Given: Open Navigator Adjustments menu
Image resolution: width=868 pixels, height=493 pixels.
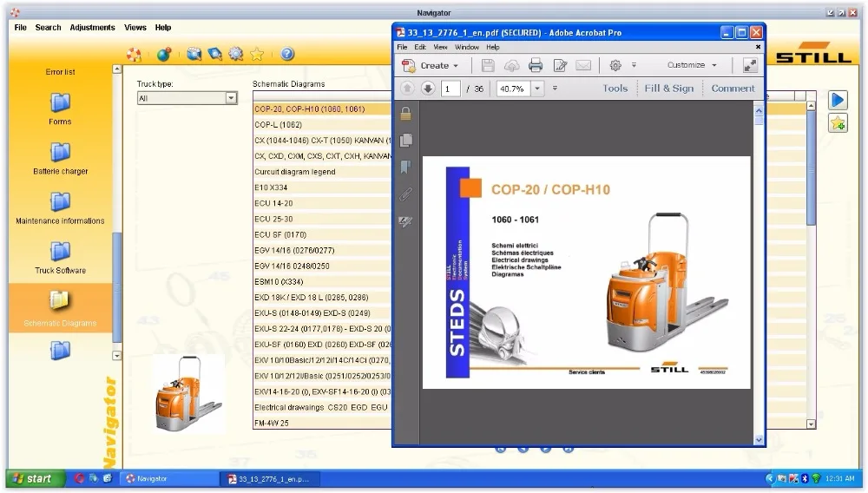Looking at the screenshot, I should pyautogui.click(x=93, y=28).
